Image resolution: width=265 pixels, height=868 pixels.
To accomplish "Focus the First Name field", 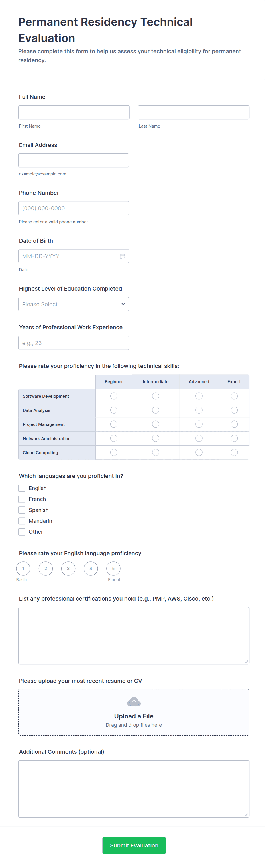I will (74, 112).
